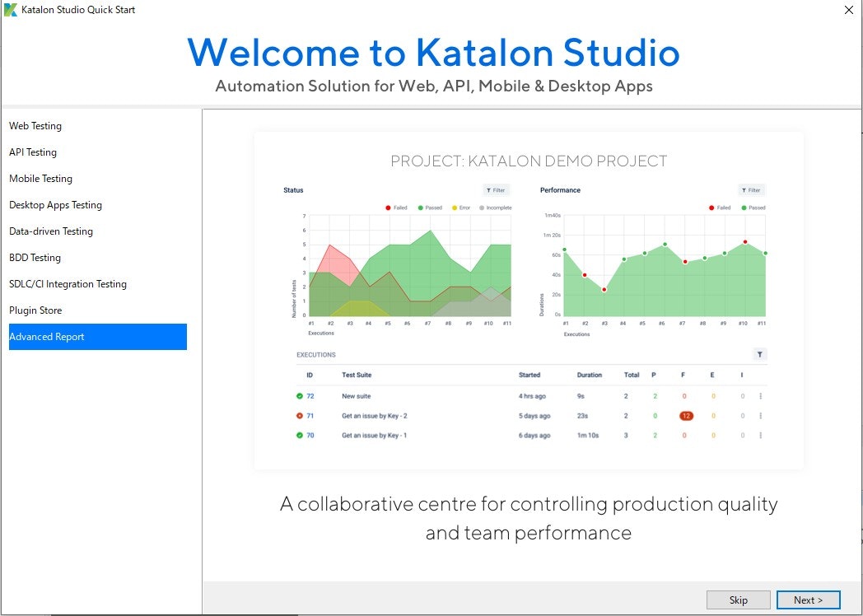Viewport: 863px width, 616px height.
Task: Click the 'Test Suite' column header
Action: point(357,375)
